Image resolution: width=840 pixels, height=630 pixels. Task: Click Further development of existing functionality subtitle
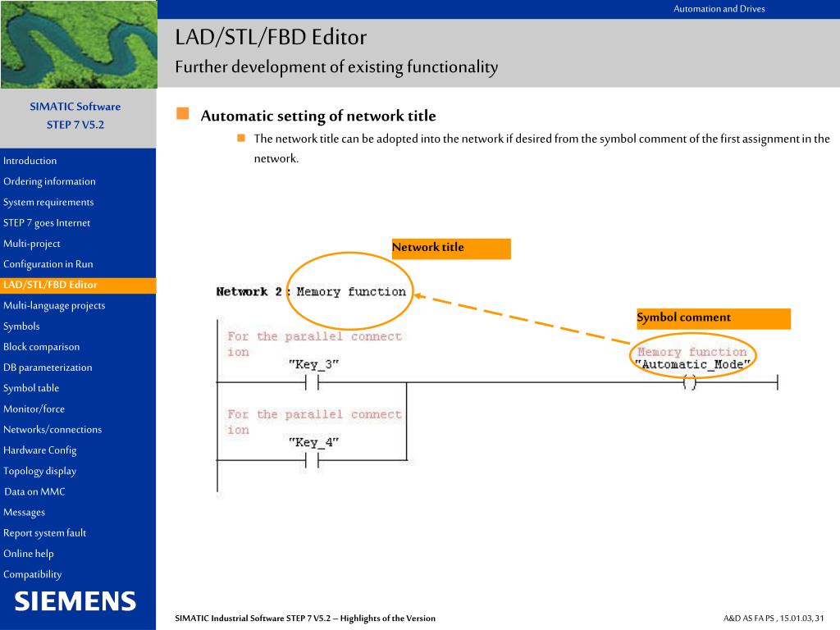tap(336, 67)
